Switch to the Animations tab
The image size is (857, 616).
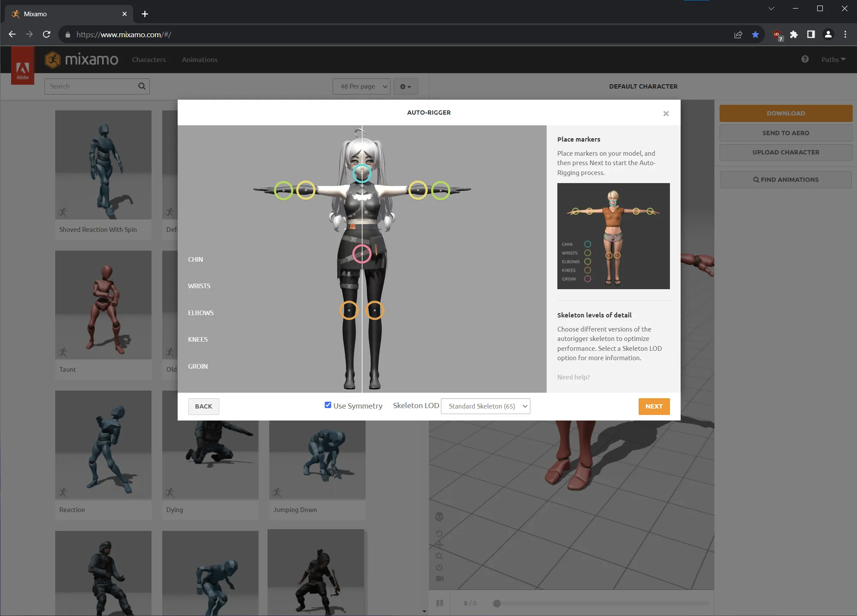(199, 59)
